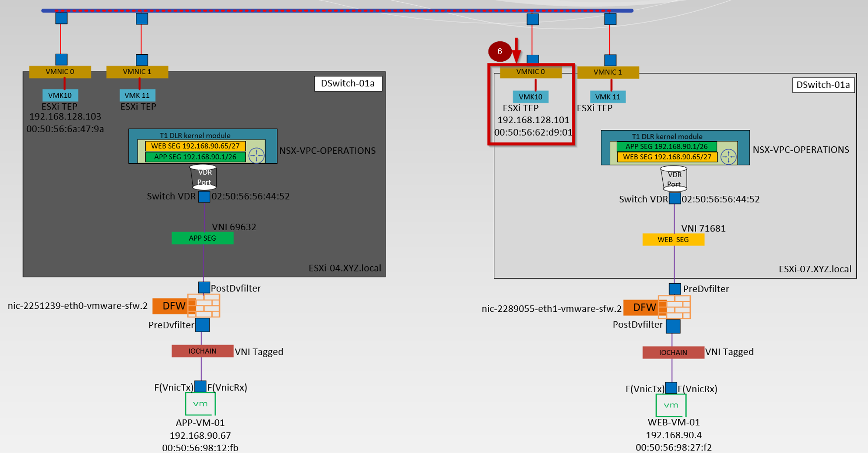Image resolution: width=868 pixels, height=453 pixels.
Task: Select the VMK10 box with TEP 192.168.128.103
Action: [60, 95]
